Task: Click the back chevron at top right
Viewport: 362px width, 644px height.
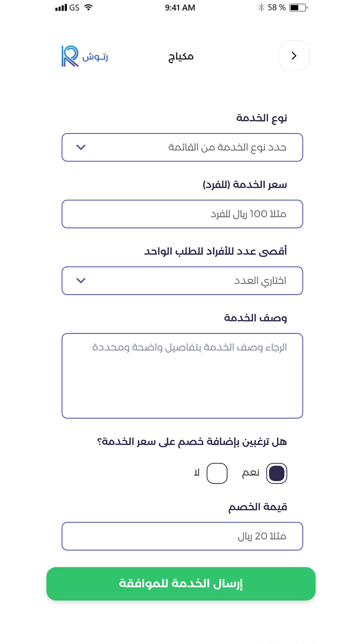Action: point(294,56)
